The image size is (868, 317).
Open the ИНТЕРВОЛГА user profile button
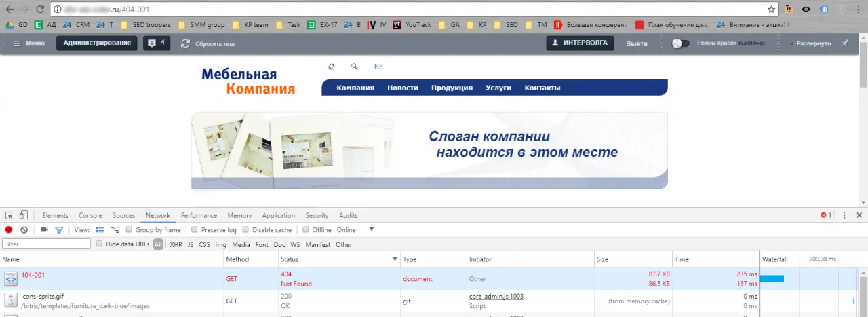pos(580,43)
